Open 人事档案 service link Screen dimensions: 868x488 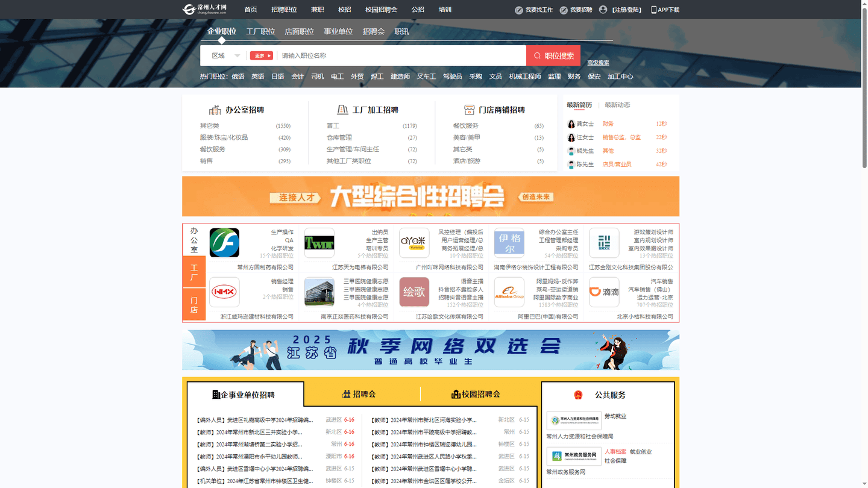click(615, 452)
